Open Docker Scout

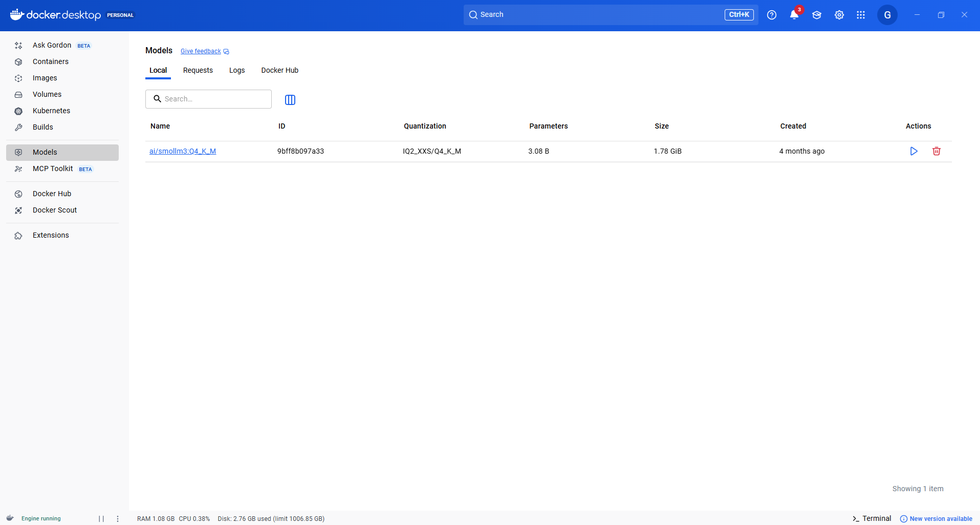tap(62, 210)
